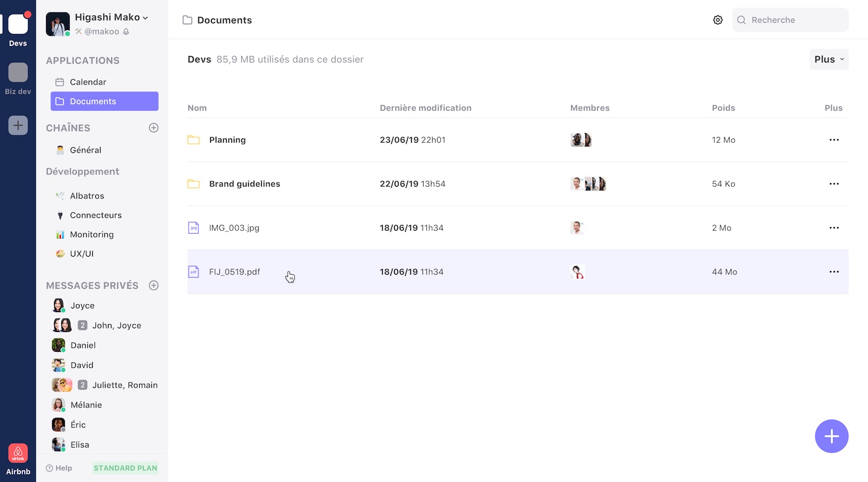Open the Brand guidelines folder
The width and height of the screenshot is (868, 482).
(244, 184)
